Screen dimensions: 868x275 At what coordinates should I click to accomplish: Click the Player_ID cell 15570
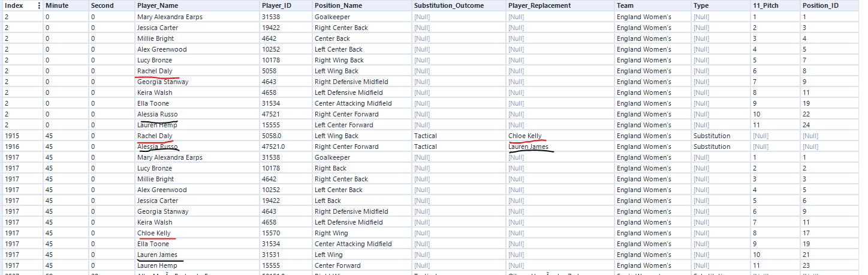click(x=270, y=233)
